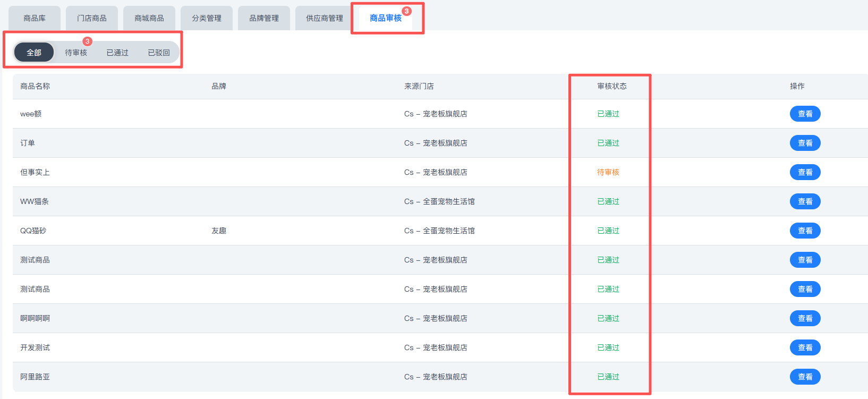View details of the 订单 product
The width and height of the screenshot is (868, 399).
(x=805, y=143)
